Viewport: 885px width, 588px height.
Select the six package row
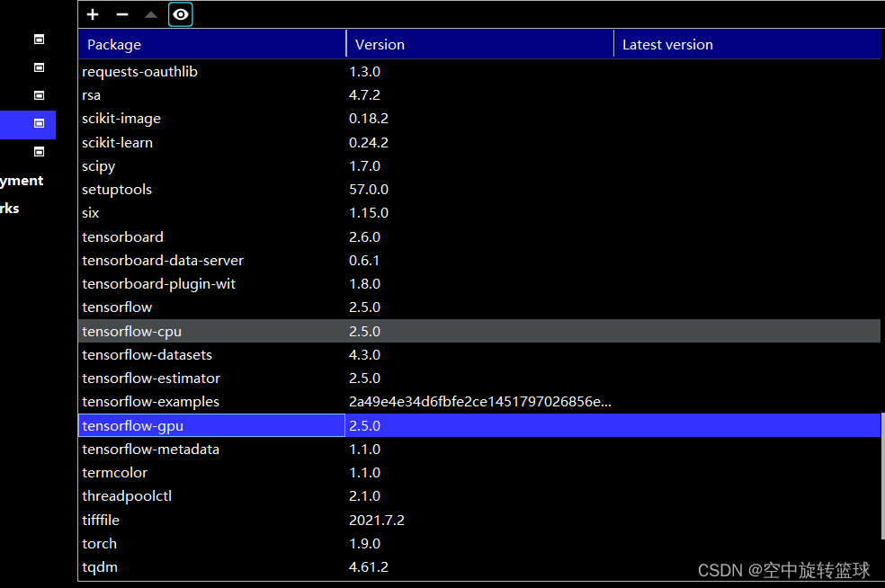pos(479,213)
